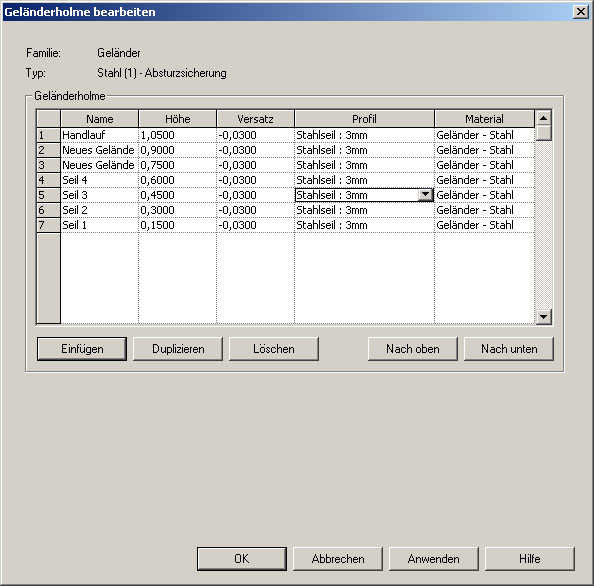Click the scrollbar down arrow in table

(x=544, y=316)
